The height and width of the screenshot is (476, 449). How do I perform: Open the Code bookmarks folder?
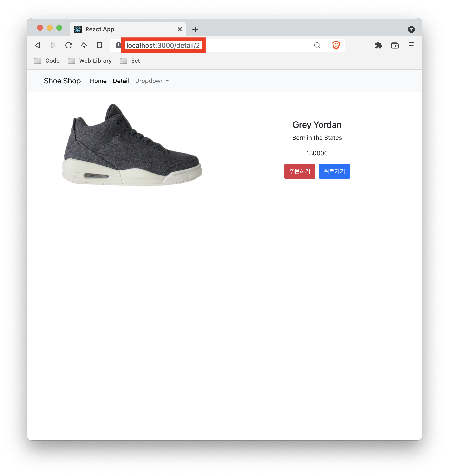pos(47,61)
